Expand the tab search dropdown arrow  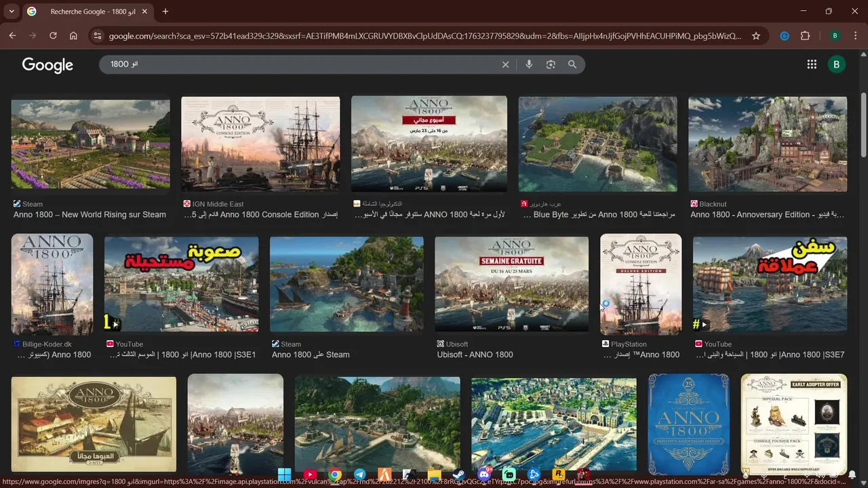tap(12, 12)
